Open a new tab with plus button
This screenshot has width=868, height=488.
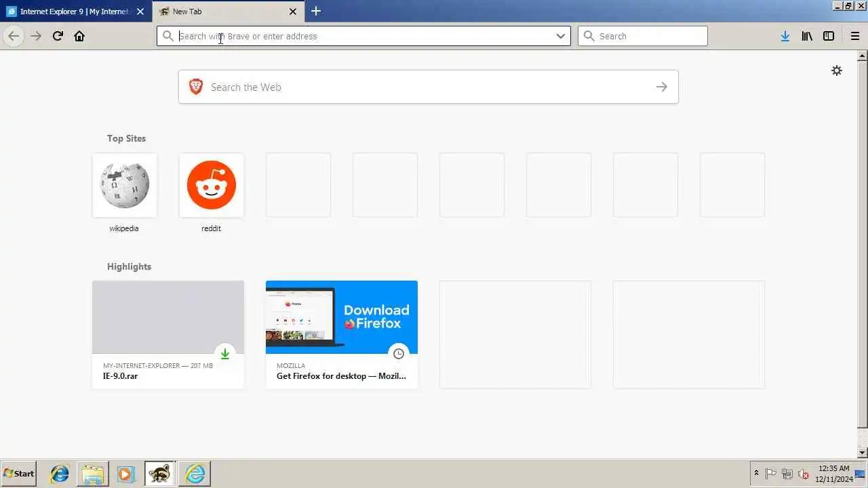pos(316,11)
